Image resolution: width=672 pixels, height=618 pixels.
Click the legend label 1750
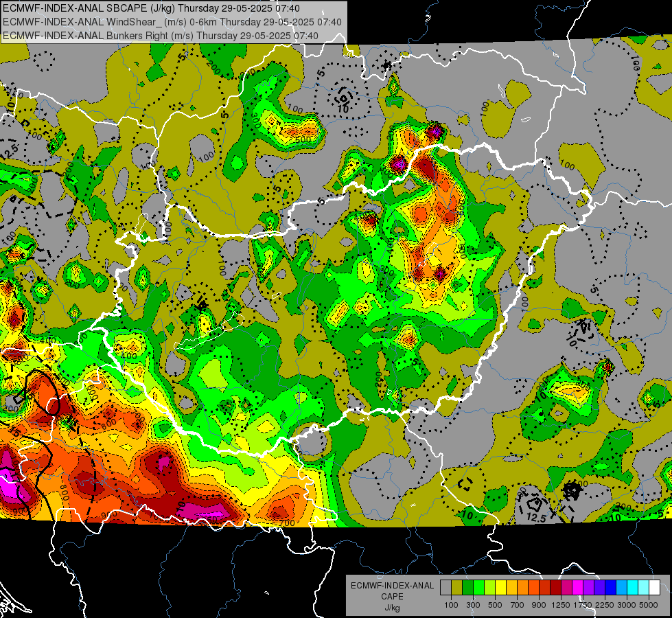point(583,605)
